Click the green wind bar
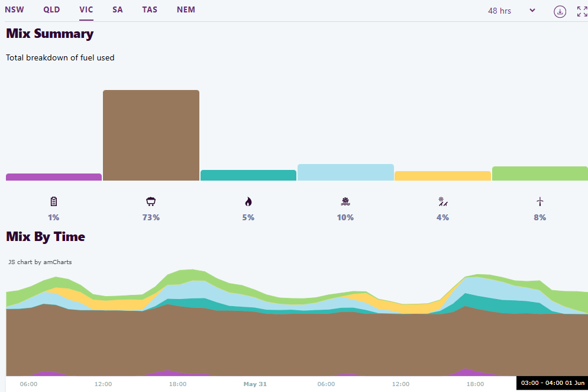 tap(539, 173)
